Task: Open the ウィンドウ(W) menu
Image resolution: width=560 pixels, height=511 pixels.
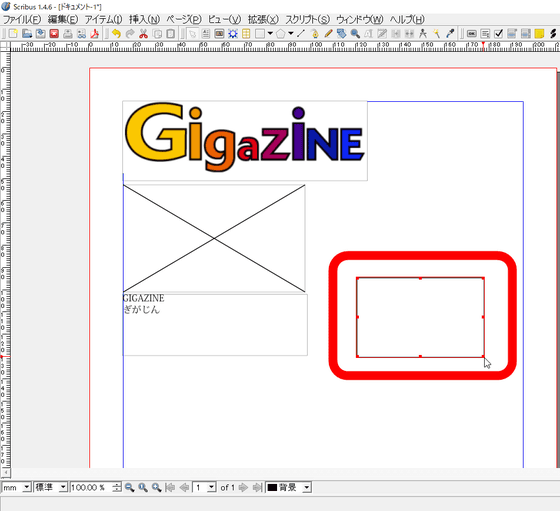Action: coord(360,19)
